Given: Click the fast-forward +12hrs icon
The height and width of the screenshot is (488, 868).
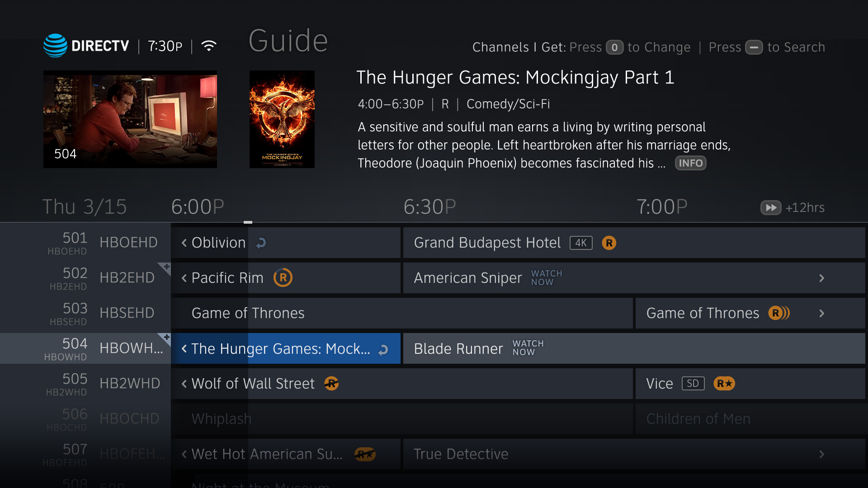Looking at the screenshot, I should click(771, 208).
